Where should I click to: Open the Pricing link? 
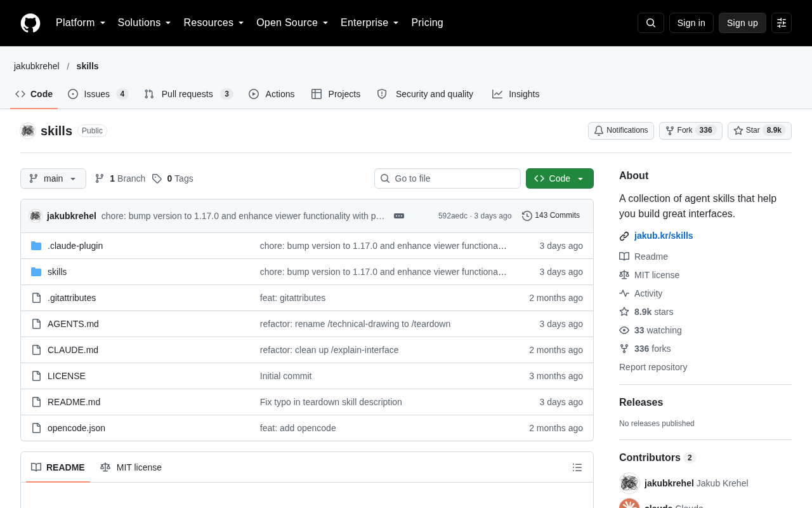[427, 23]
